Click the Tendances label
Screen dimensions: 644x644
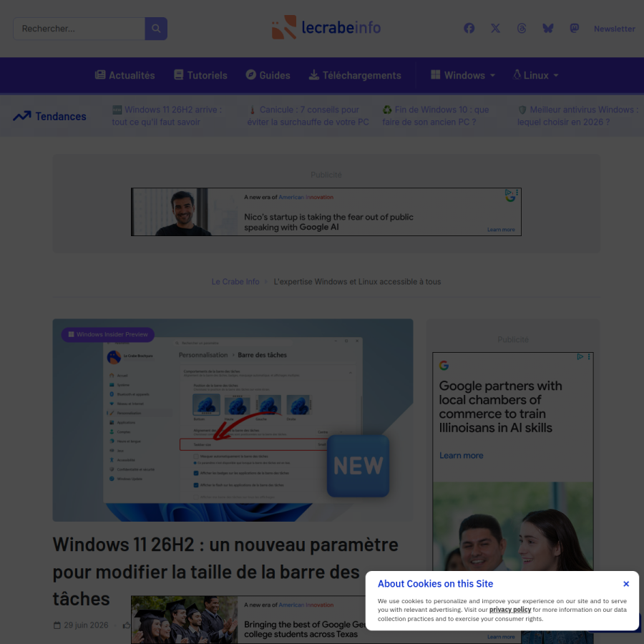point(49,117)
